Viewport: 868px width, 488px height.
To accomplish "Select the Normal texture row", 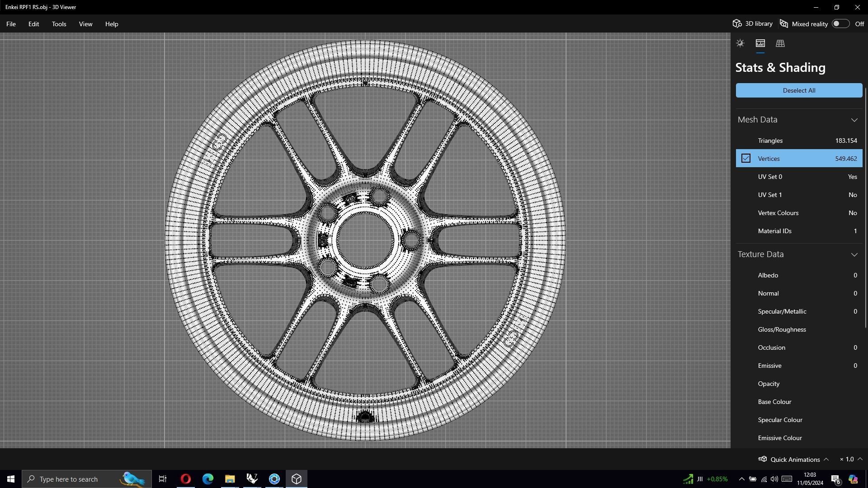I will pyautogui.click(x=799, y=293).
